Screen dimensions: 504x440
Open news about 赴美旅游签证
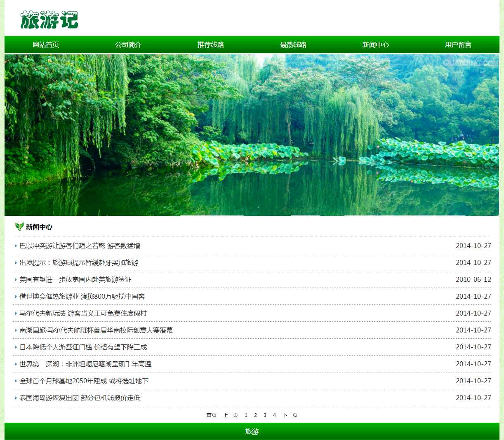click(x=75, y=279)
